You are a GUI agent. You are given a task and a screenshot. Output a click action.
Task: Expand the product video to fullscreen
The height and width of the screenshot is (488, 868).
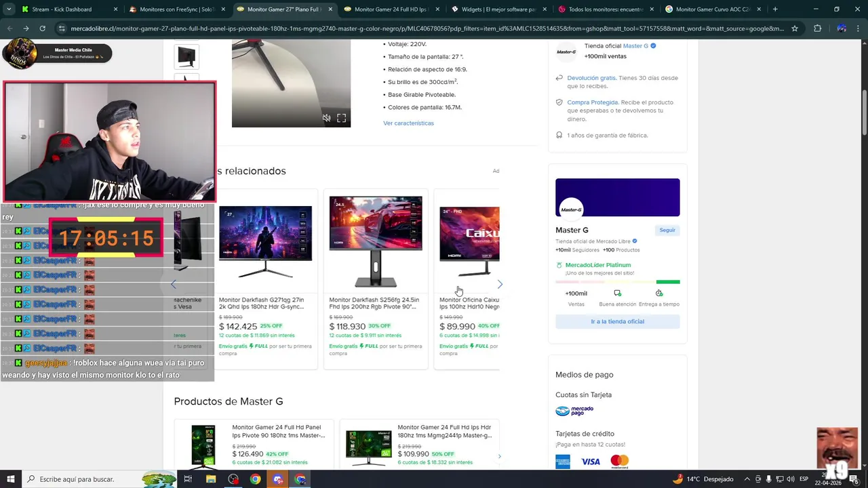[x=342, y=118]
